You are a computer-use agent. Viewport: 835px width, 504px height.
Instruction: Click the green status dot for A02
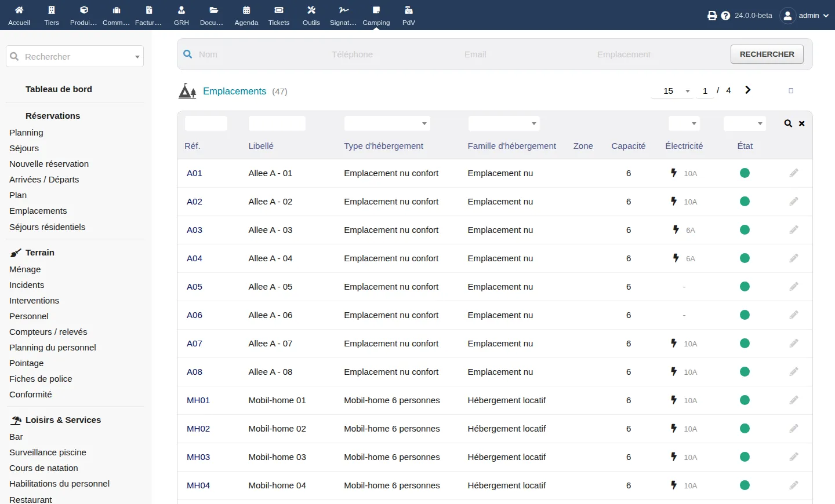coord(745,202)
